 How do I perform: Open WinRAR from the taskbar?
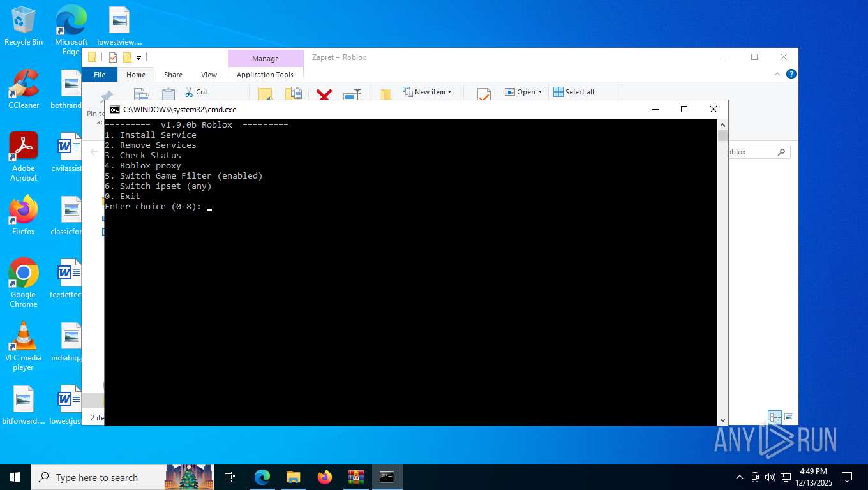coord(356,477)
